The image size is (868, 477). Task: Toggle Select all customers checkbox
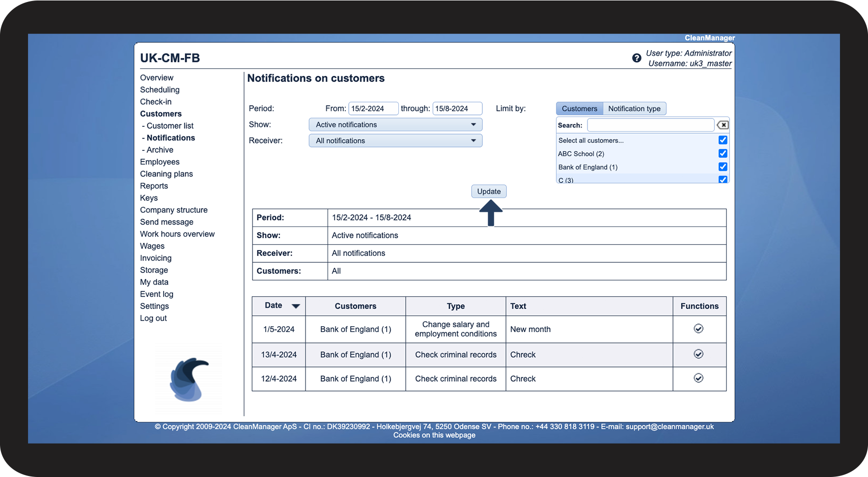click(x=723, y=140)
